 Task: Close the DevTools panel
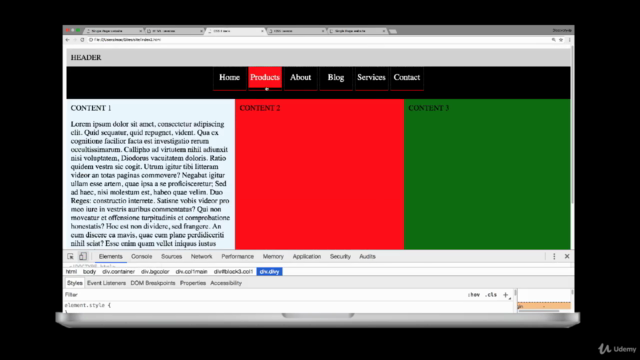point(567,256)
